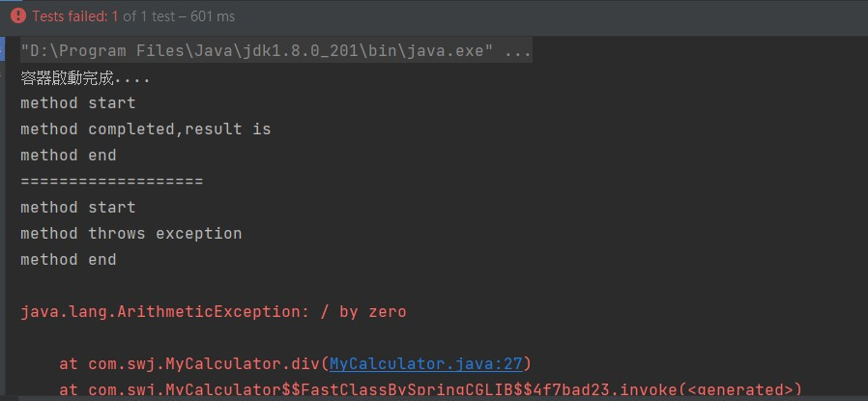Click the blue marker on the left gutter
This screenshot has height=401, width=868.
2,49
